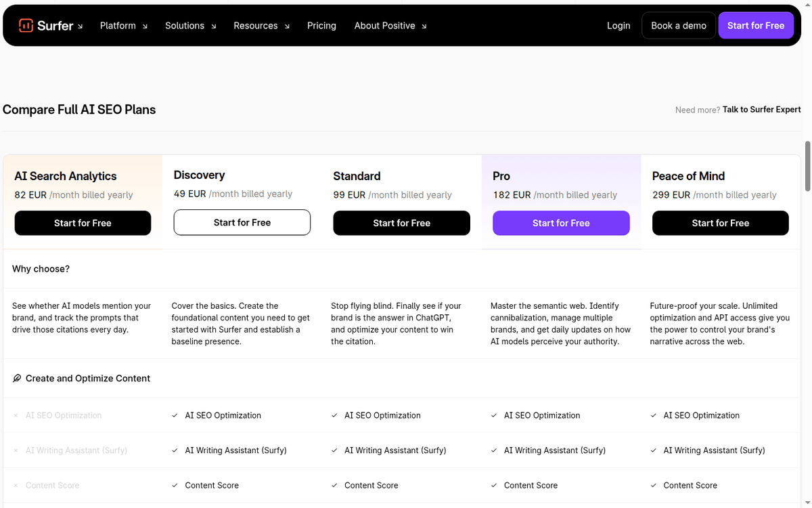This screenshot has height=508, width=812.
Task: Click Peace of Mind's 'Future-proof your scale' description
Action: click(720, 324)
